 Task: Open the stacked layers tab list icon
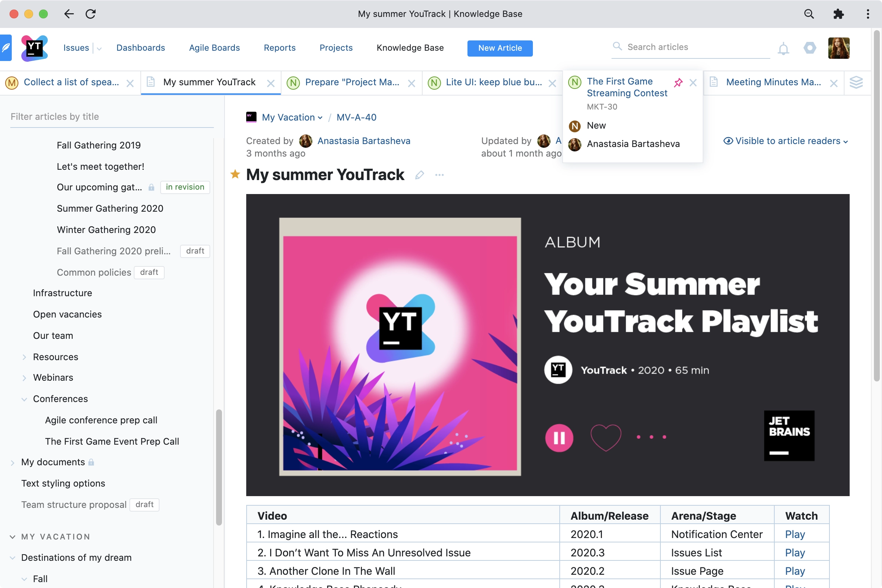click(856, 82)
